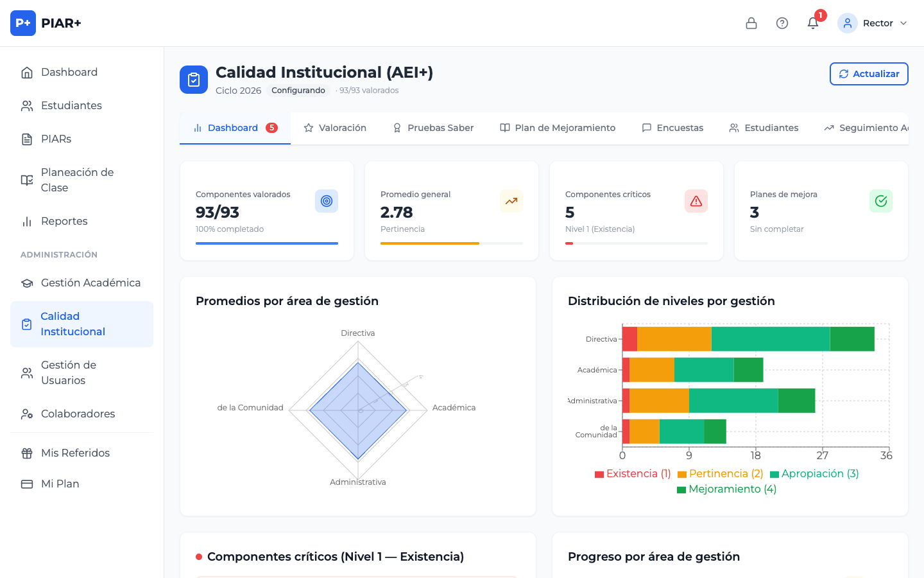
Task: Click the red 5 badge on the Dashboard tab
Action: pos(272,128)
